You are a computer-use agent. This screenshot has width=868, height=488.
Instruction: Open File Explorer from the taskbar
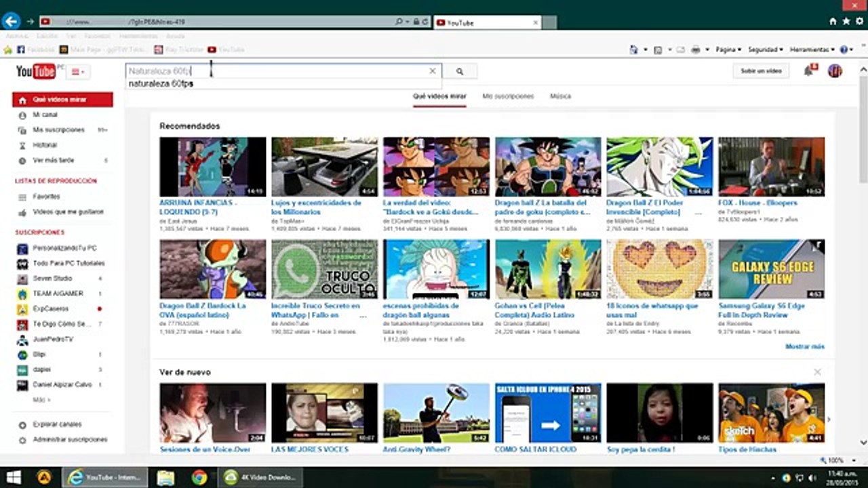166,477
